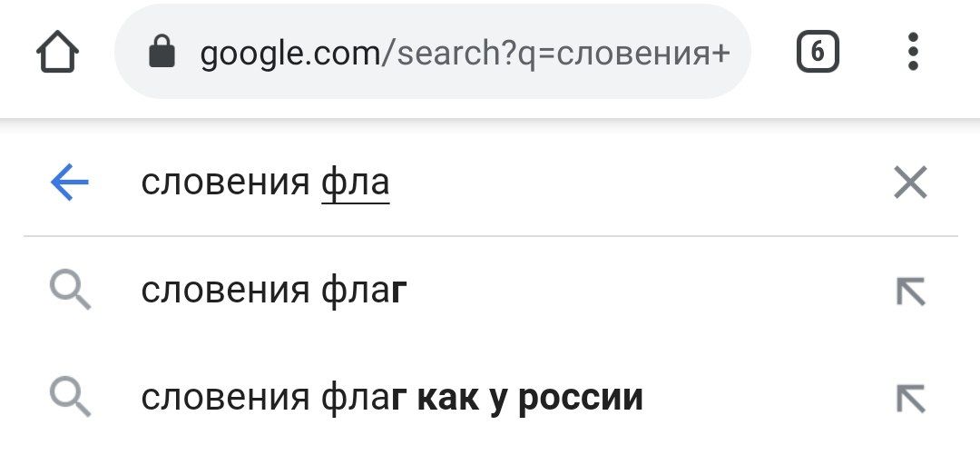This screenshot has height=465, width=980.
Task: Click the browser address bar
Action: coord(433,52)
